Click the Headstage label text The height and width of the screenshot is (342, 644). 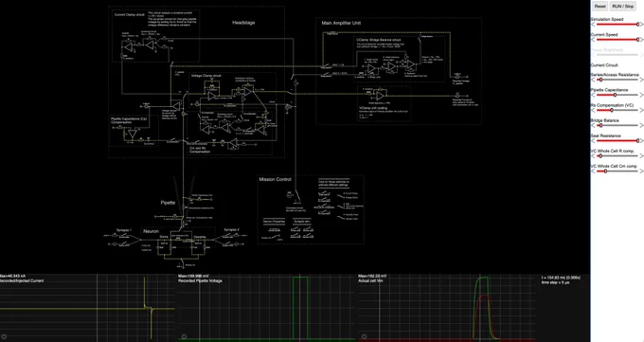pyautogui.click(x=243, y=23)
